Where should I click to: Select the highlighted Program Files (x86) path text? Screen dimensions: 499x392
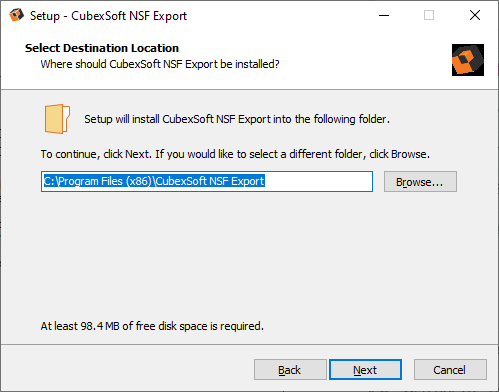(154, 181)
